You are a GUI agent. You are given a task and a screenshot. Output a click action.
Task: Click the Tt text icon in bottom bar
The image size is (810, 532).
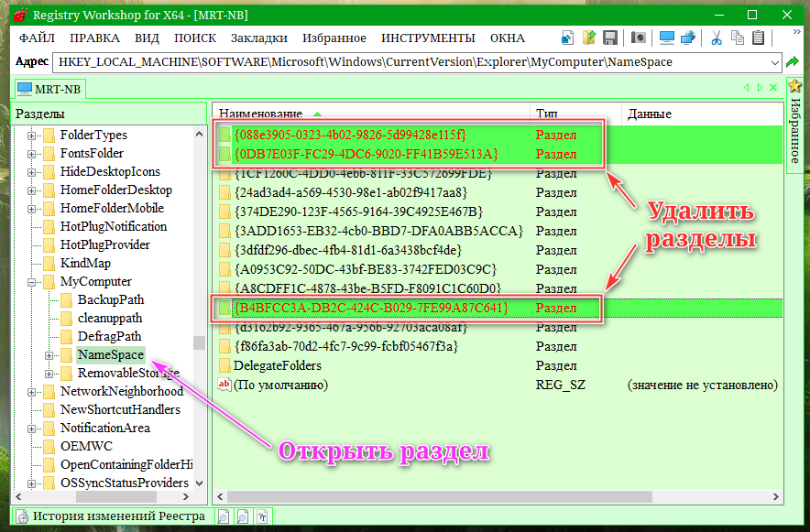262,516
